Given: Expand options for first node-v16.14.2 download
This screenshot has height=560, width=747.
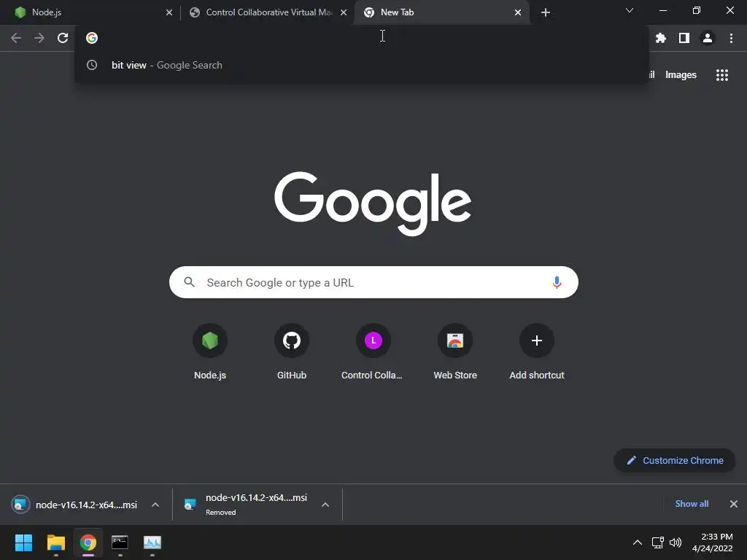Looking at the screenshot, I should pyautogui.click(x=155, y=505).
